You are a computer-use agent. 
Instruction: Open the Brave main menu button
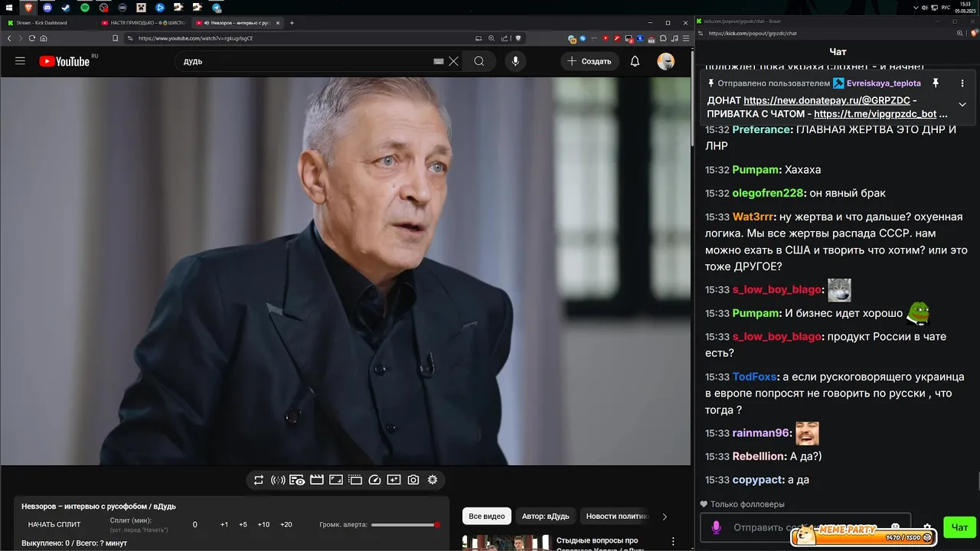click(685, 38)
